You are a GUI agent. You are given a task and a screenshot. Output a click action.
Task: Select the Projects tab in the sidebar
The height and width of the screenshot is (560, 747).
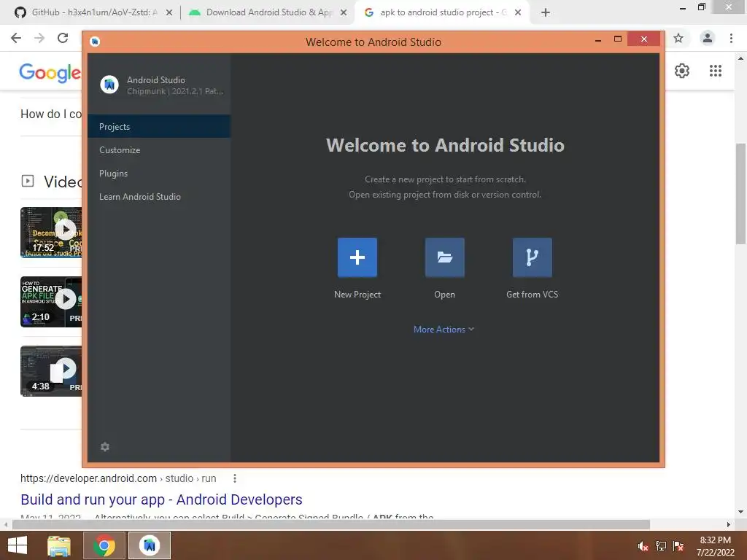click(159, 126)
